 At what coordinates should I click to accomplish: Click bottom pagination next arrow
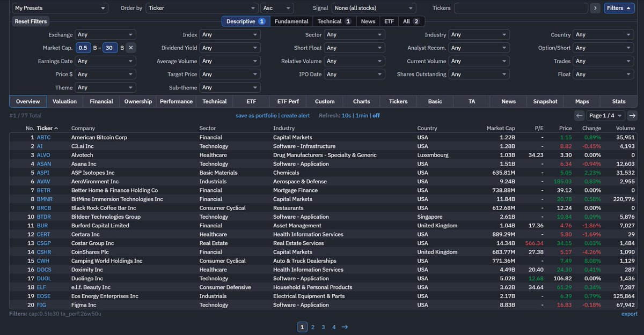345,327
